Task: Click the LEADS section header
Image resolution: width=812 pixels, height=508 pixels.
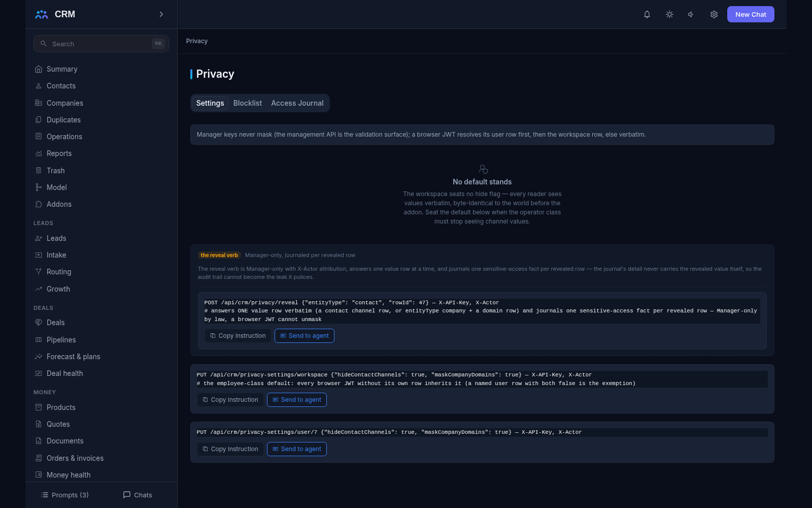Action: click(43, 223)
